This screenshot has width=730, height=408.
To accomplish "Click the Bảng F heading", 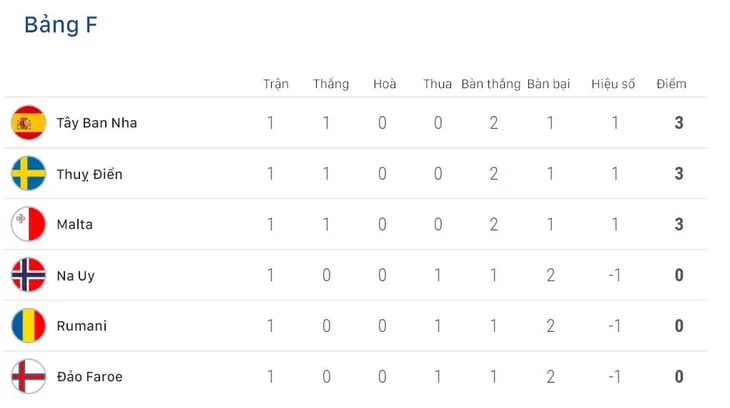I will click(x=61, y=25).
